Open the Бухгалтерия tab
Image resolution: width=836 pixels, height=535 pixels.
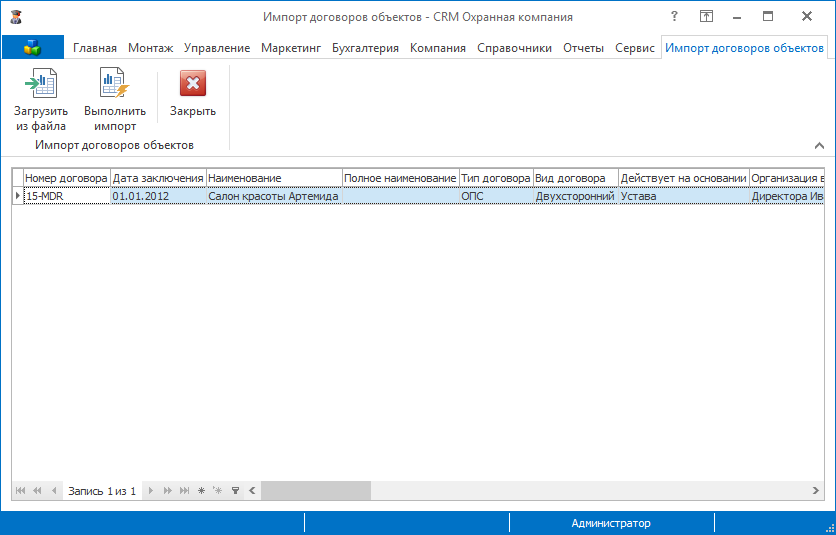(x=365, y=48)
